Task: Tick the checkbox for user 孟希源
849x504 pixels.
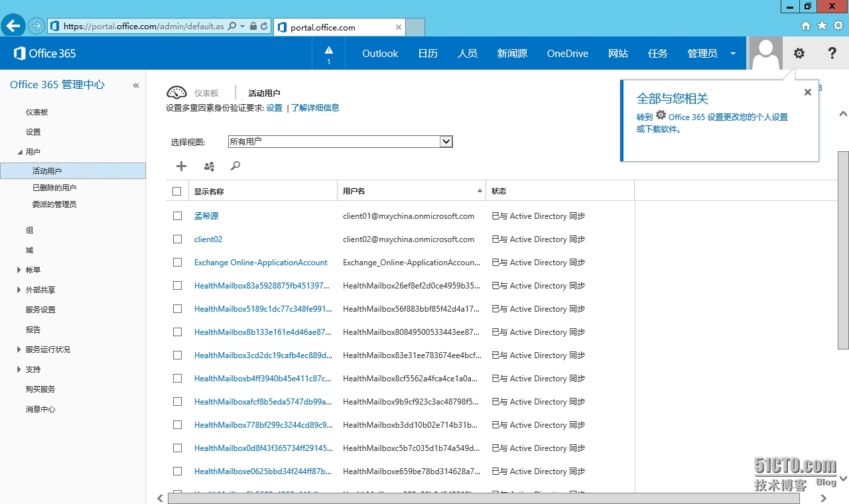Action: coord(177,216)
